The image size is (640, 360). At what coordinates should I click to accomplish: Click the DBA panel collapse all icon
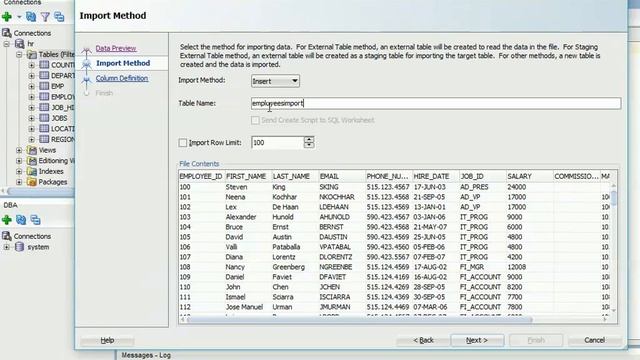point(36,220)
